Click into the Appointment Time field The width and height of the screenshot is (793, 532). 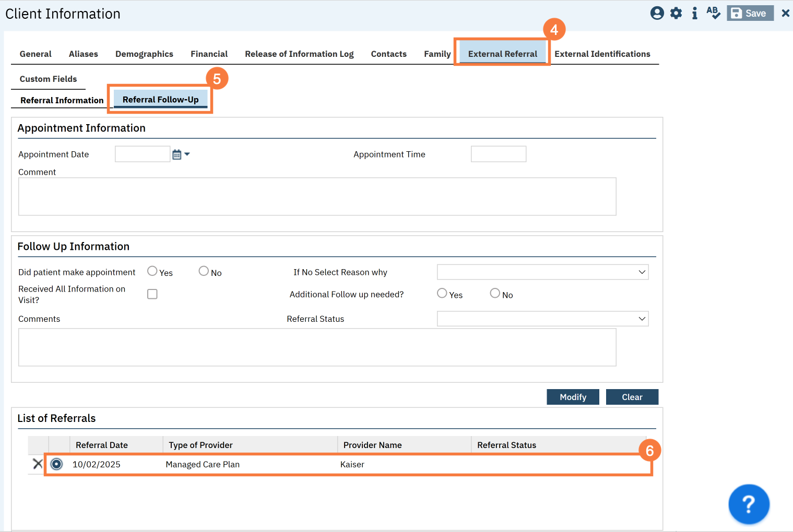pyautogui.click(x=498, y=154)
